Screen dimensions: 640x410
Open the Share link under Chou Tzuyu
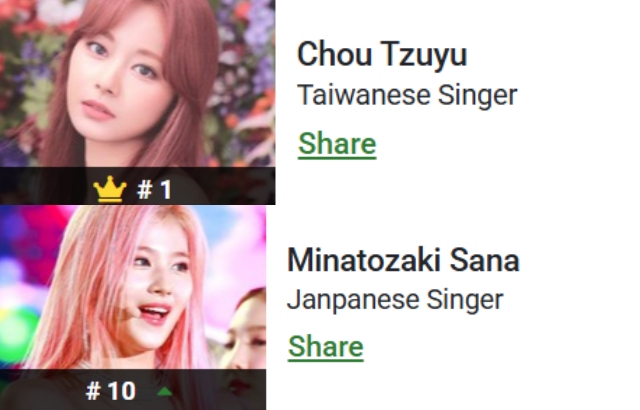click(x=337, y=144)
